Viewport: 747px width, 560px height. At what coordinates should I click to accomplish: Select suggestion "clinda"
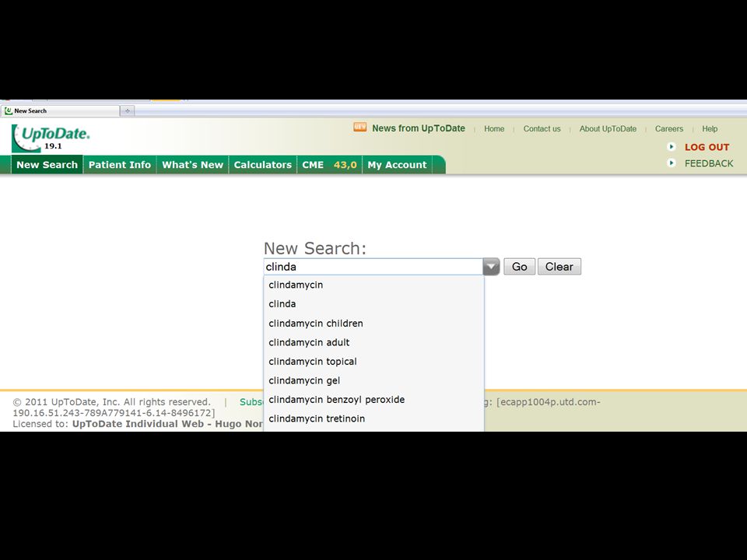[x=374, y=304]
